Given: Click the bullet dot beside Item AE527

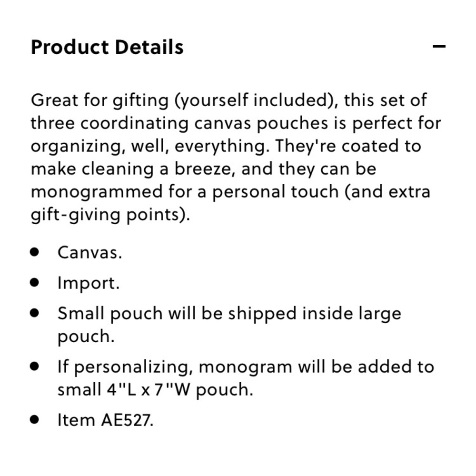Looking at the screenshot, I should point(35,419).
